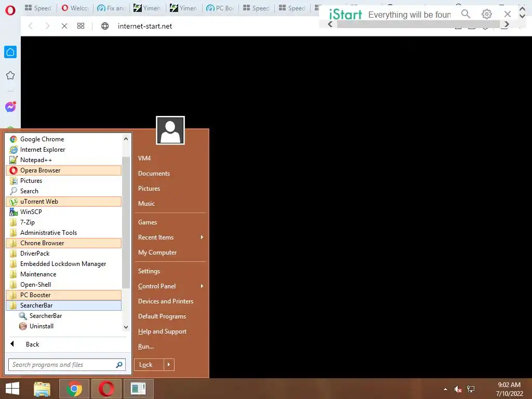Open Run... dialog
Image resolution: width=532 pixels, height=399 pixels.
(x=146, y=347)
